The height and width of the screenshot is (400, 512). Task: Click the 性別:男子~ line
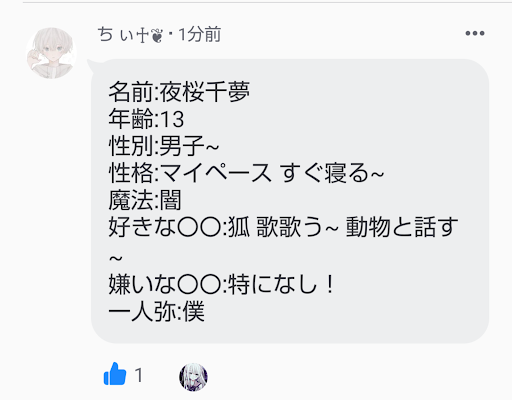(164, 146)
